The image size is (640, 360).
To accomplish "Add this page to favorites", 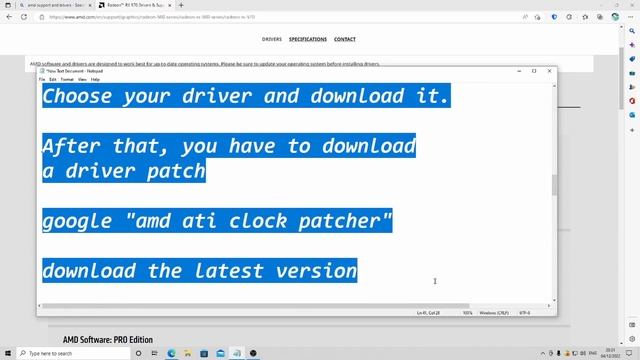I will pos(538,17).
